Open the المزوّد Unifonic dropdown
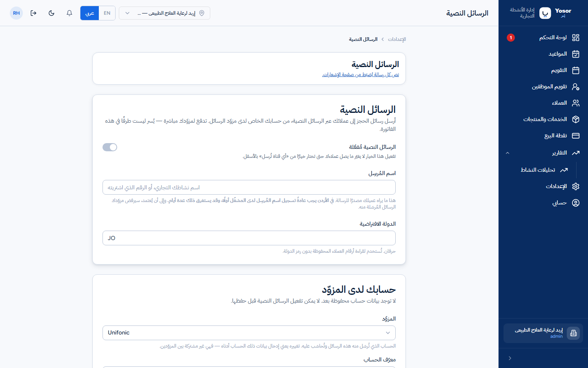The width and height of the screenshot is (588, 368). (x=249, y=333)
